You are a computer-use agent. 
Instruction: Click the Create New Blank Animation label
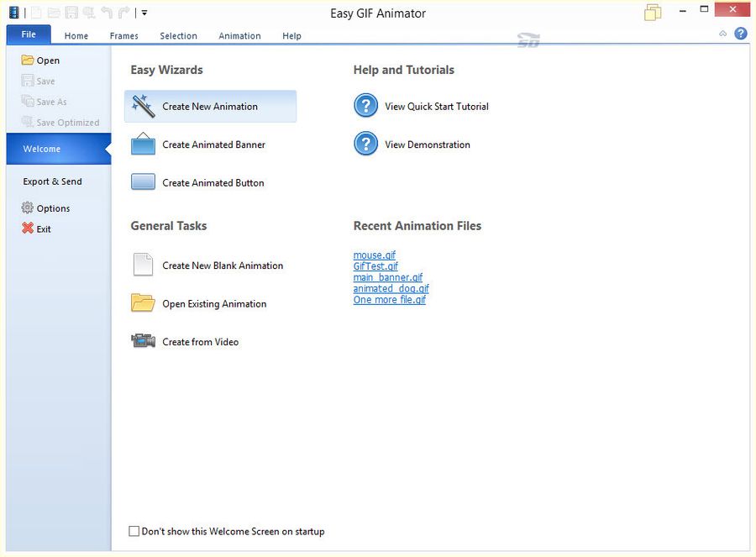point(223,265)
